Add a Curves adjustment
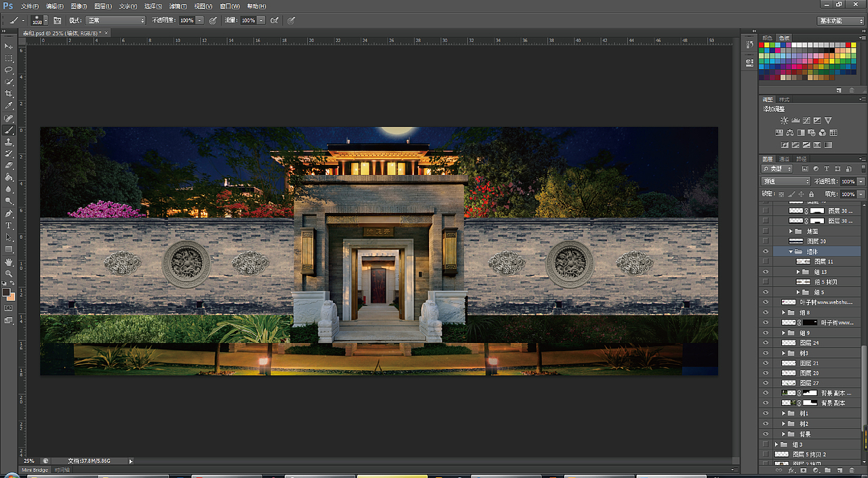 click(806, 120)
